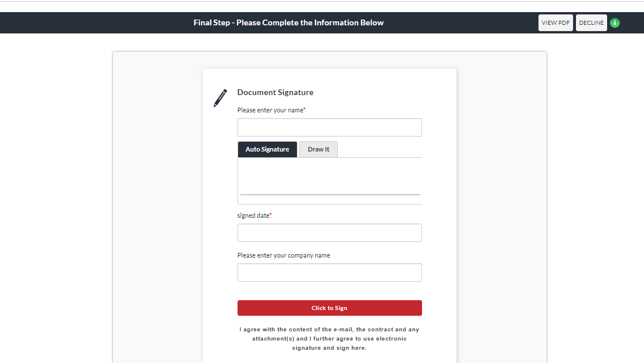Click the 'Please enter your name' label
644x363 pixels.
tap(270, 110)
